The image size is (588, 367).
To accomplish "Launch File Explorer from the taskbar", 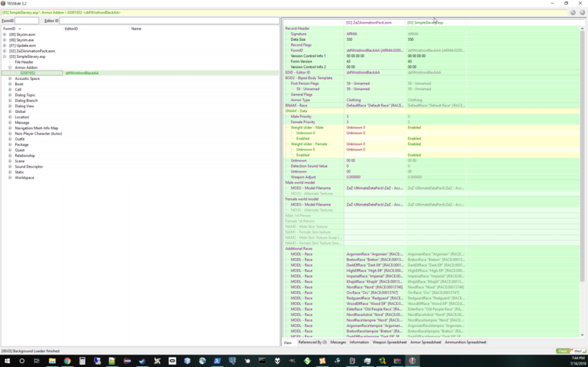I will coord(52,361).
